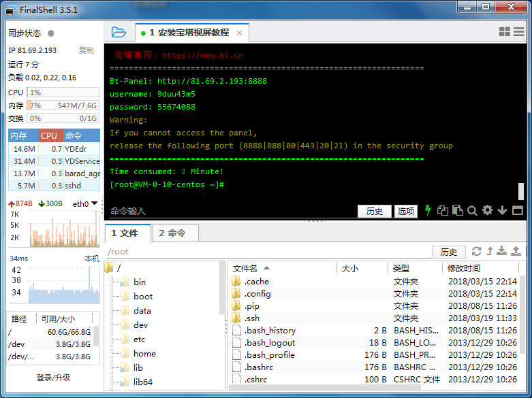Toggle the grid layout view button
The height and width of the screenshot is (398, 532).
(505, 32)
